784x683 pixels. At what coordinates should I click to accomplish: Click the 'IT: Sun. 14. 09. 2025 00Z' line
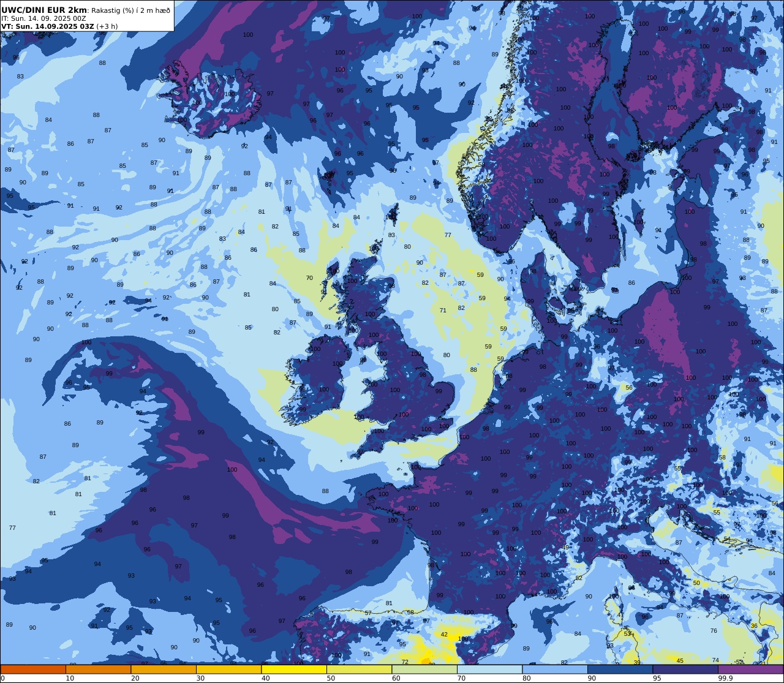pyautogui.click(x=43, y=18)
